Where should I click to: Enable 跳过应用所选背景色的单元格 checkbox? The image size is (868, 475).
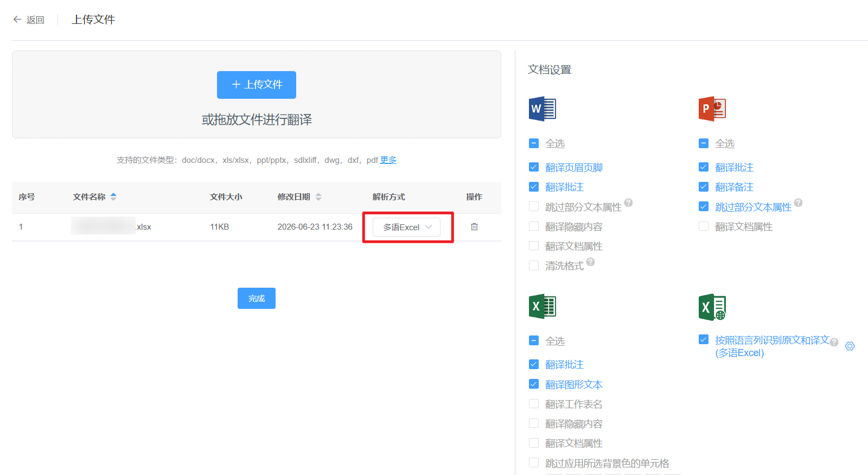click(534, 463)
